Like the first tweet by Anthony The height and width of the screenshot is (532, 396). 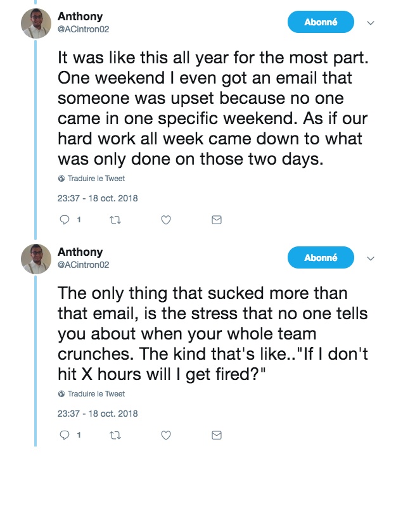pyautogui.click(x=165, y=220)
